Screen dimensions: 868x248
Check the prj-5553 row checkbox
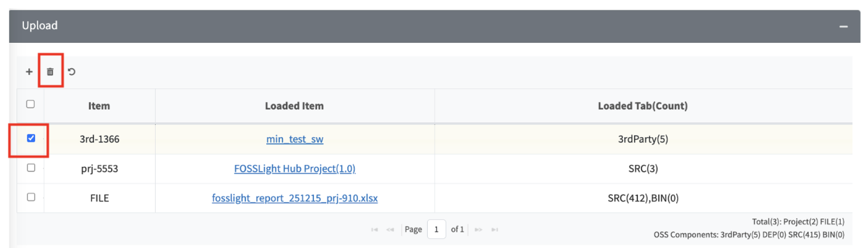pyautogui.click(x=31, y=168)
